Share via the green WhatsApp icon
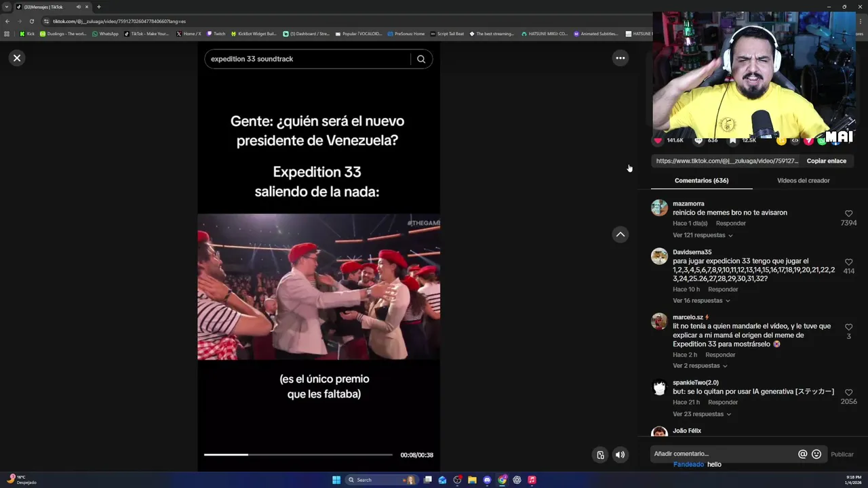 point(822,140)
